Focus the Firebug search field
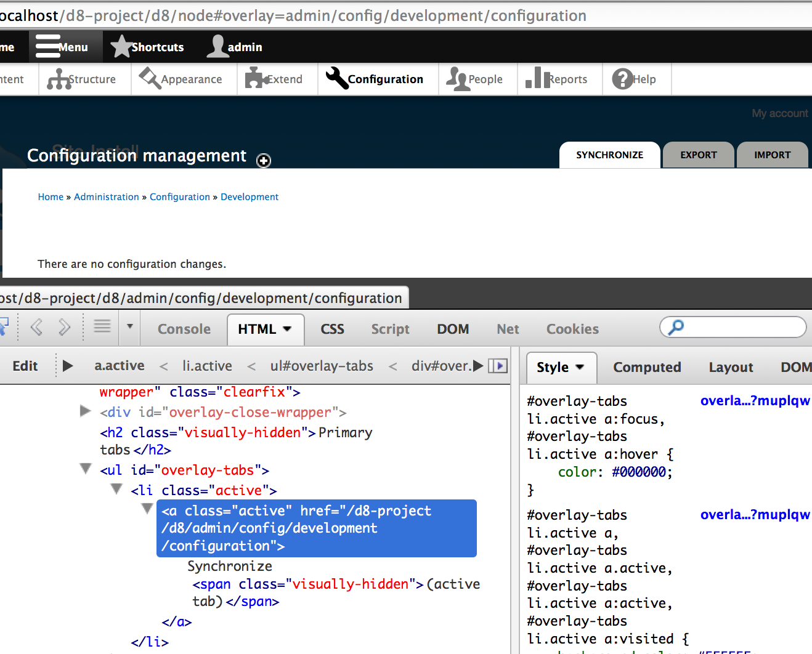 click(733, 327)
